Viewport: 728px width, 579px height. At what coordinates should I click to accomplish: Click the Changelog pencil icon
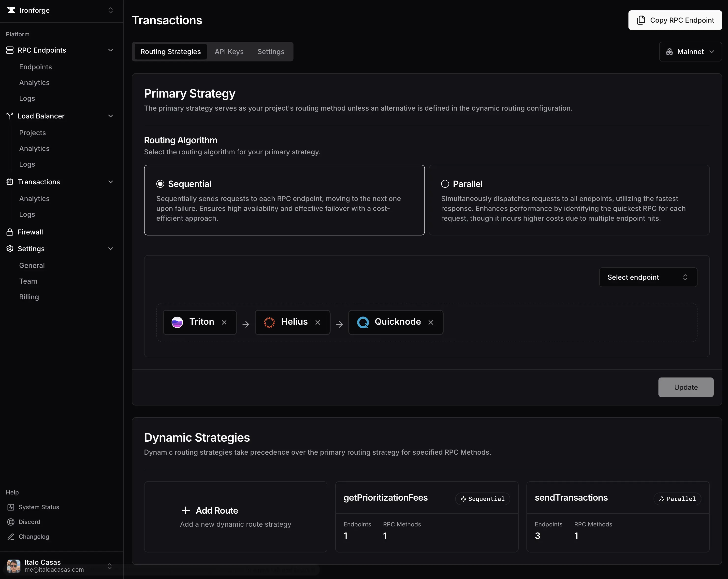11,536
